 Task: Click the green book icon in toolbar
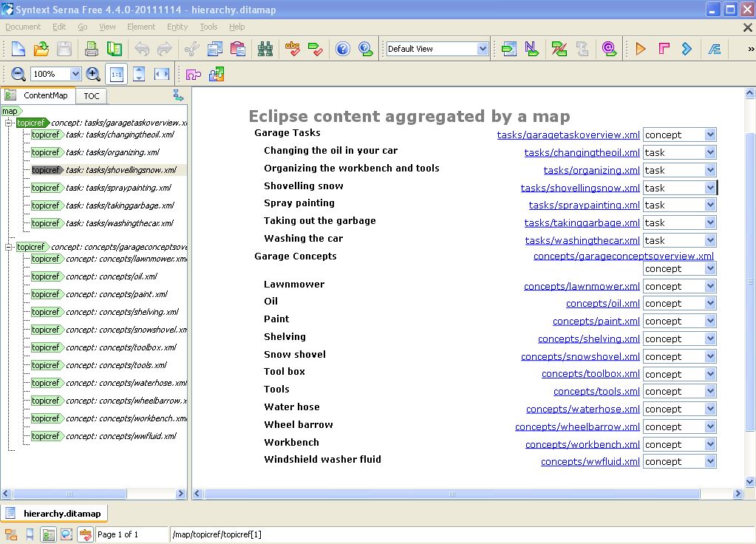115,49
